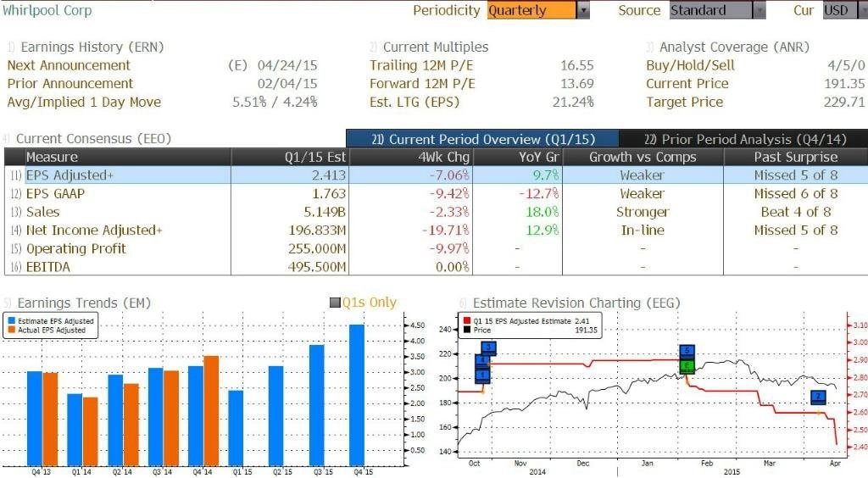The image size is (868, 478).
Task: Click the Q4 15 estimate bar in chart
Action: click(x=357, y=395)
